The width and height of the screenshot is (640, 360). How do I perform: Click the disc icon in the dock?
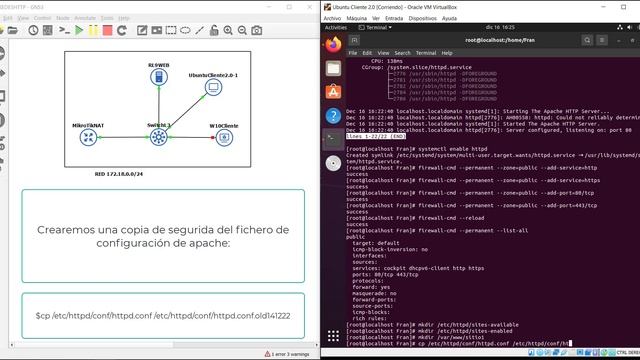[333, 163]
